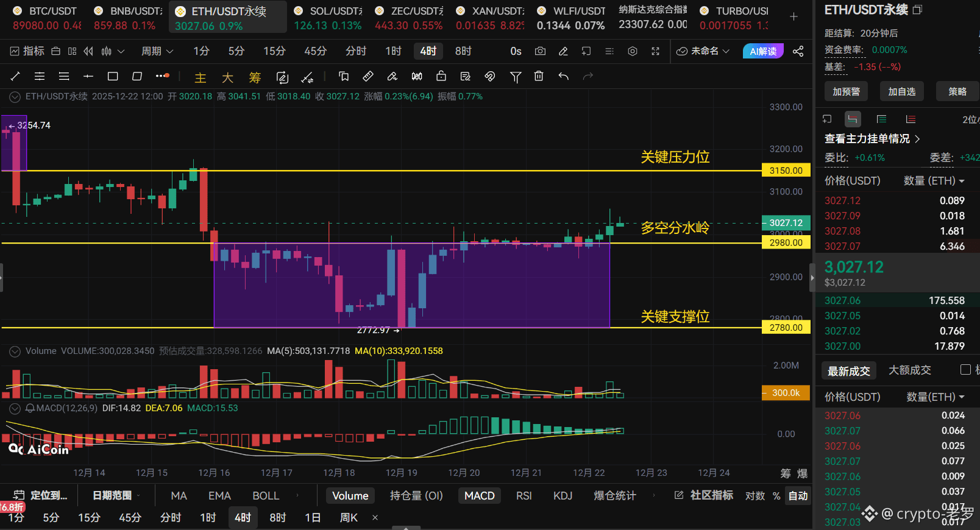980x530 pixels.
Task: Expand the 周期 period dropdown
Action: click(157, 51)
